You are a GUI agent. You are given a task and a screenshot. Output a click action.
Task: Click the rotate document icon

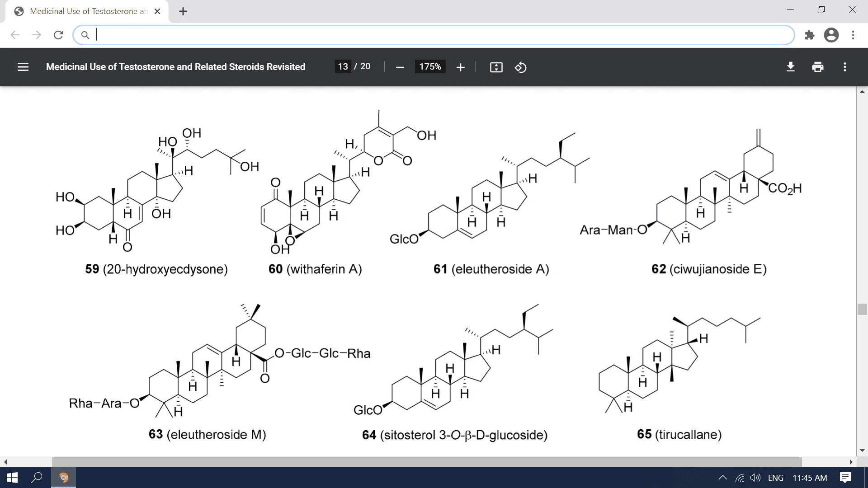tap(519, 66)
